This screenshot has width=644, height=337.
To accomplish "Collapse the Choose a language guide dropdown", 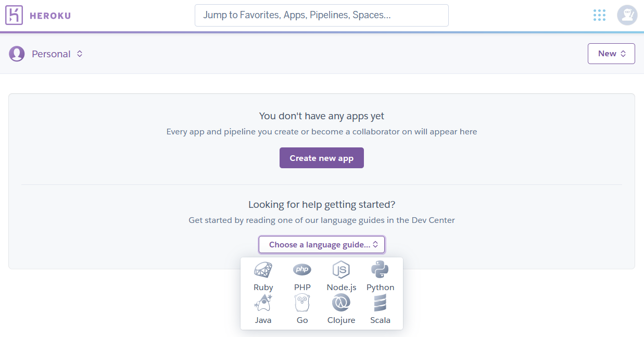I will pos(322,245).
